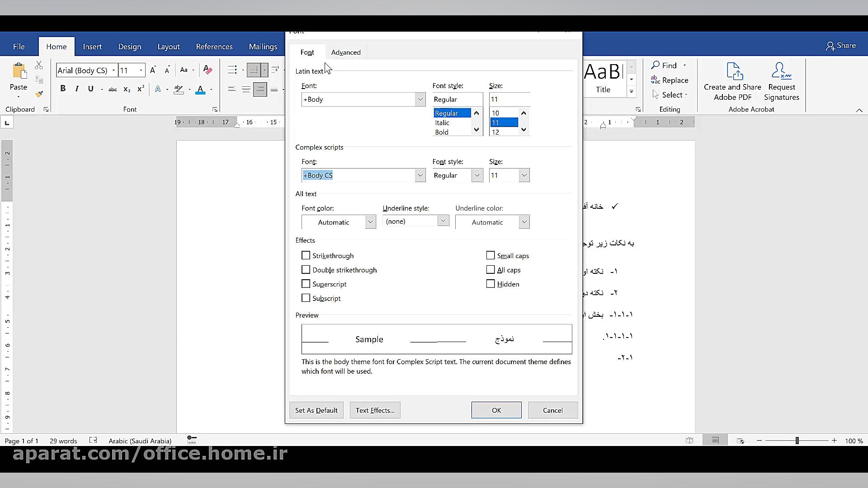The width and height of the screenshot is (868, 488).
Task: Tick the Hidden effect checkbox
Action: 491,284
